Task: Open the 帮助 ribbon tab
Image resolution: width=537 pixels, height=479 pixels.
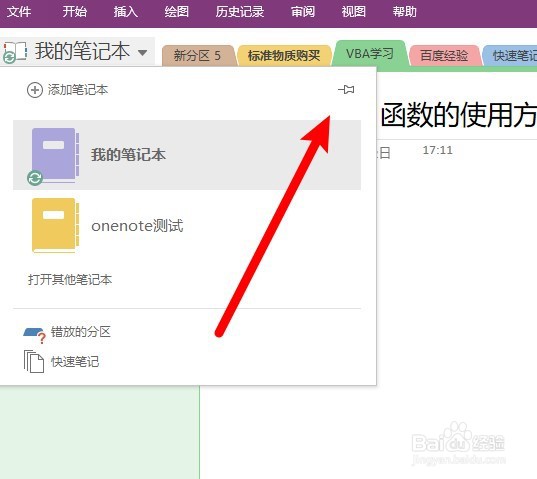Action: [404, 12]
